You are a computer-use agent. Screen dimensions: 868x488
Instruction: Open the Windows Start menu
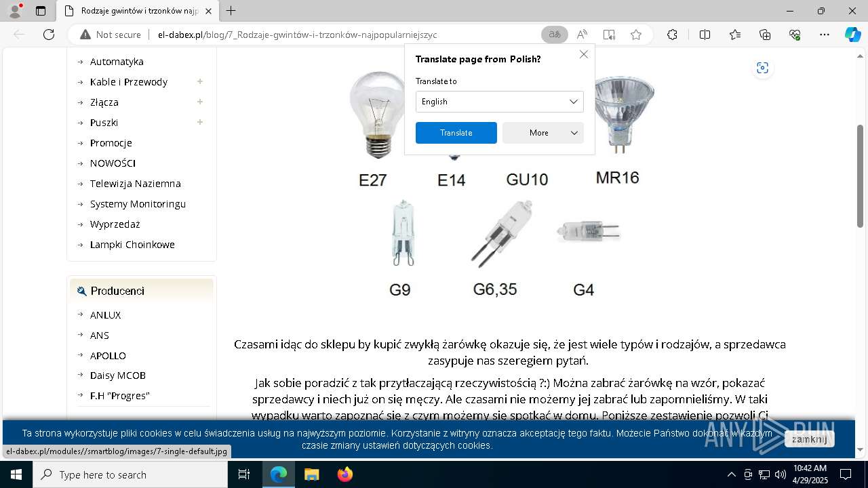coord(16,474)
